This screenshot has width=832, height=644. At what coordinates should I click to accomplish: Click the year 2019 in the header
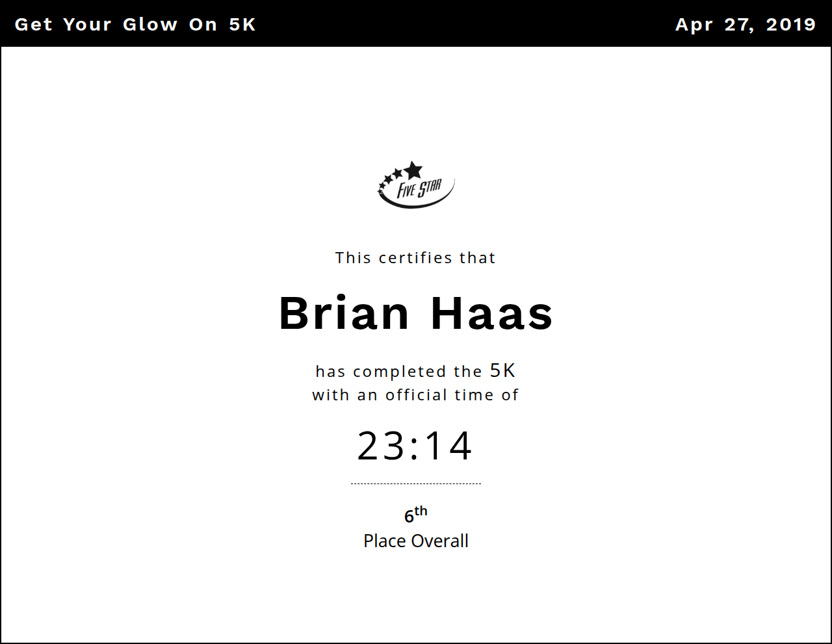(790, 25)
